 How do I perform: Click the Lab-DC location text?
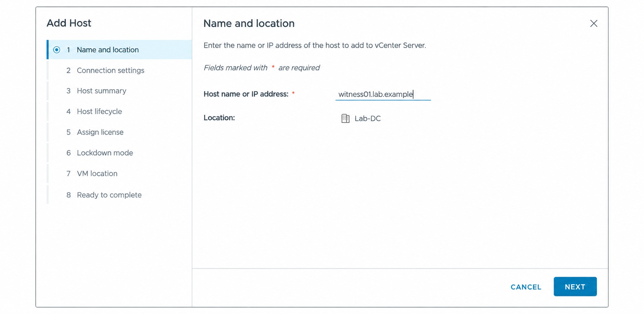tap(367, 118)
